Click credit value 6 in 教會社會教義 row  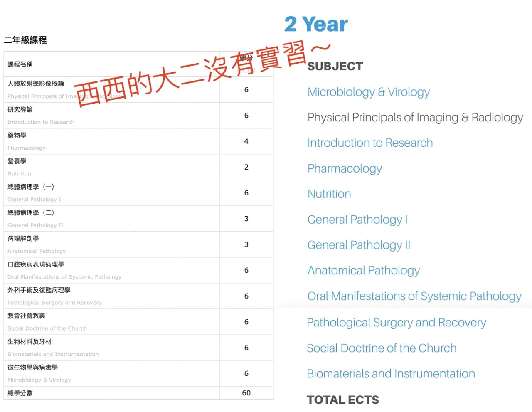tap(246, 322)
